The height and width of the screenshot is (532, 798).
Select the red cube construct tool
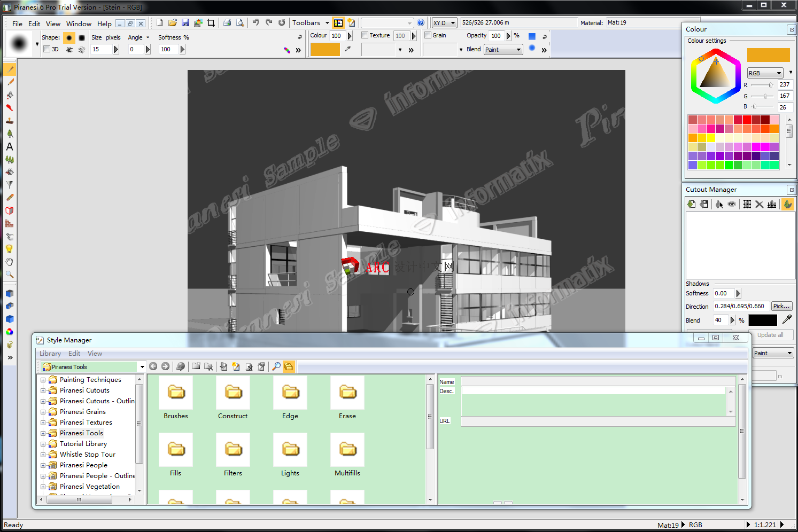[x=10, y=210]
